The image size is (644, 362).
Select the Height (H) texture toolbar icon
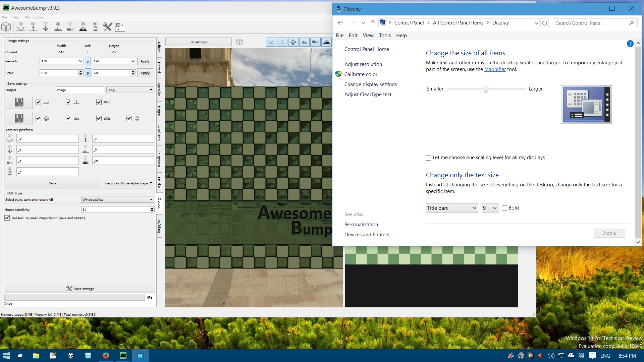[x=58, y=27]
